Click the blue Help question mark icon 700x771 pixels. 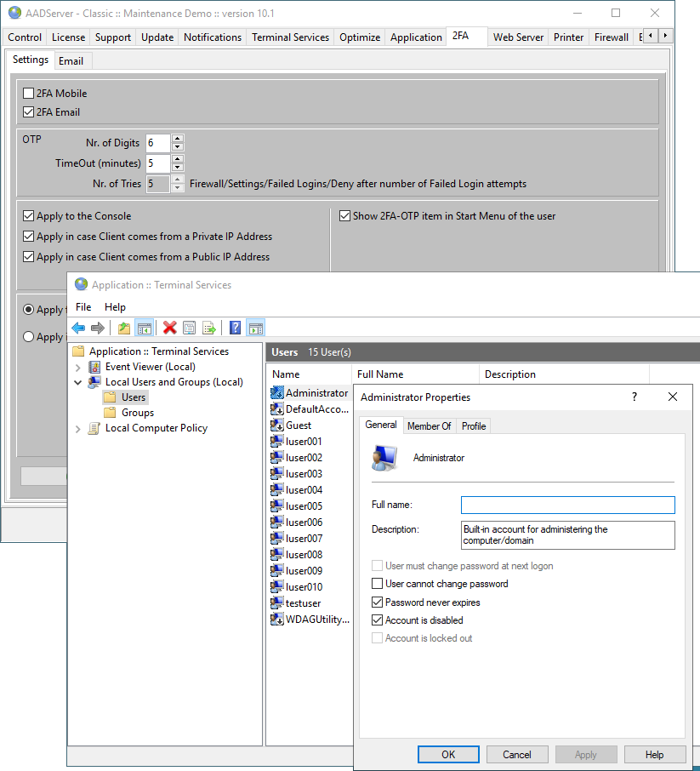[236, 328]
